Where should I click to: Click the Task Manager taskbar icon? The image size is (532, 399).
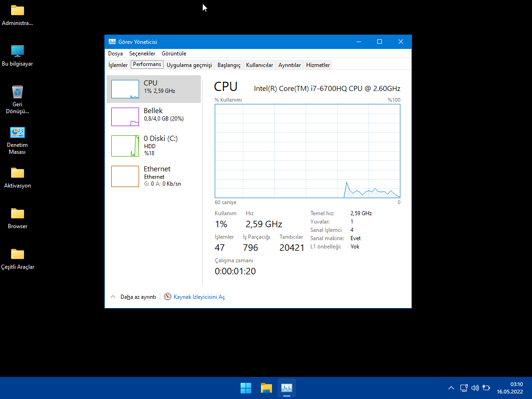[287, 388]
